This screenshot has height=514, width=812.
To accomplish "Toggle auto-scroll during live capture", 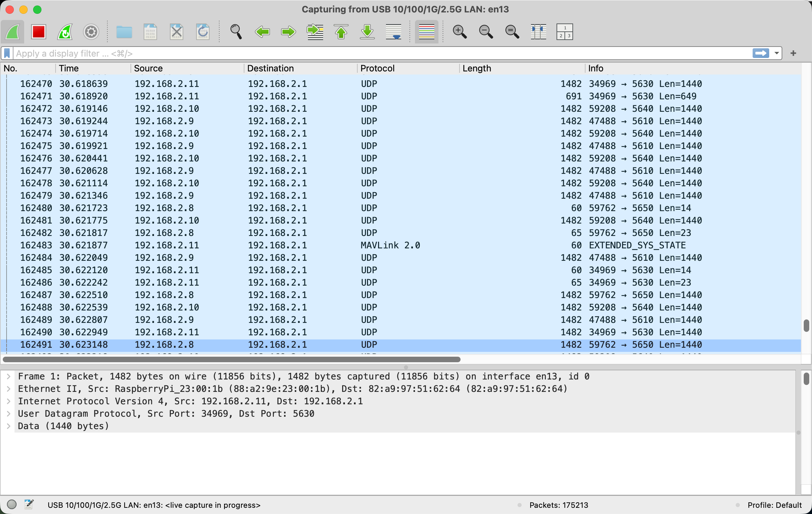I will [x=394, y=32].
